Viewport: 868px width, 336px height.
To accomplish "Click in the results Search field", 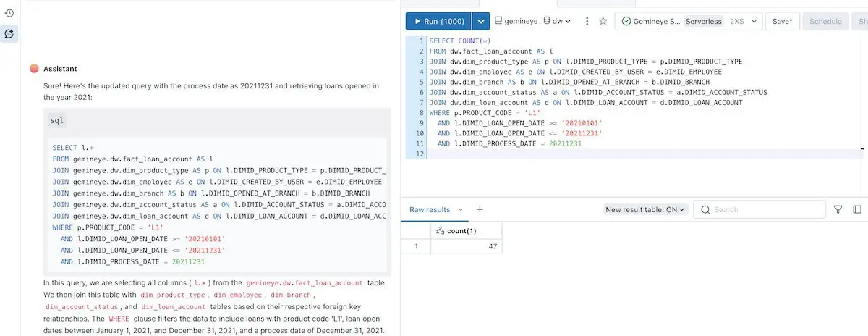I will click(x=765, y=209).
